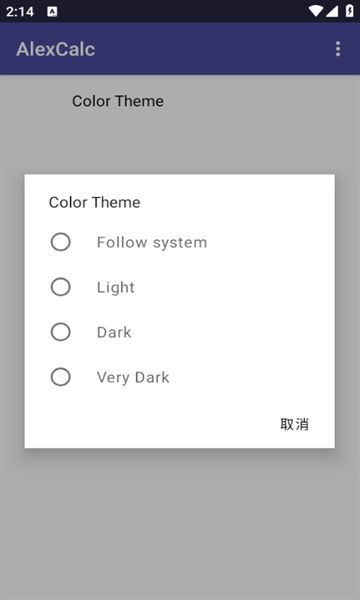Tap the keyboard 'A' notification icon
Image resolution: width=360 pixels, height=600 pixels.
point(52,11)
